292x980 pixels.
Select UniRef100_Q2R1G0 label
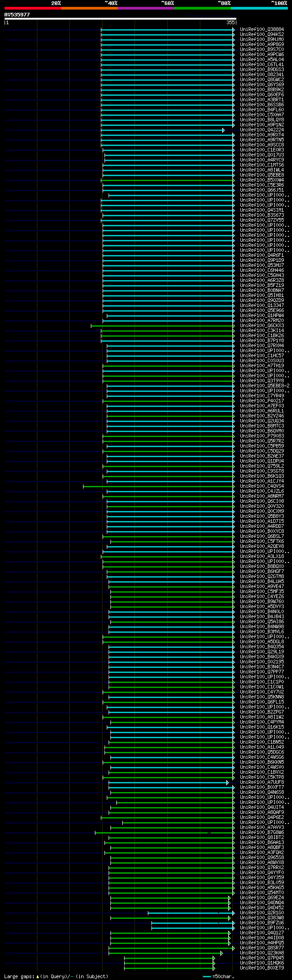[262, 913]
